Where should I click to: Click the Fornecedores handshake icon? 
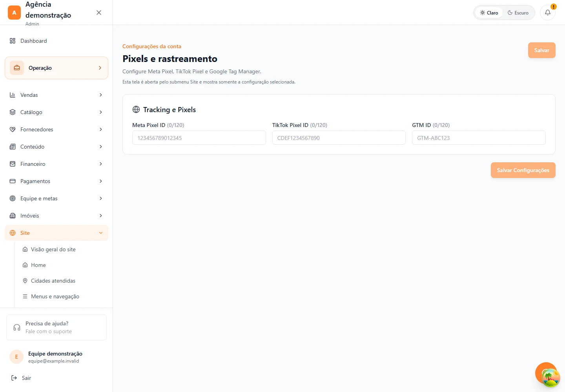point(13,129)
